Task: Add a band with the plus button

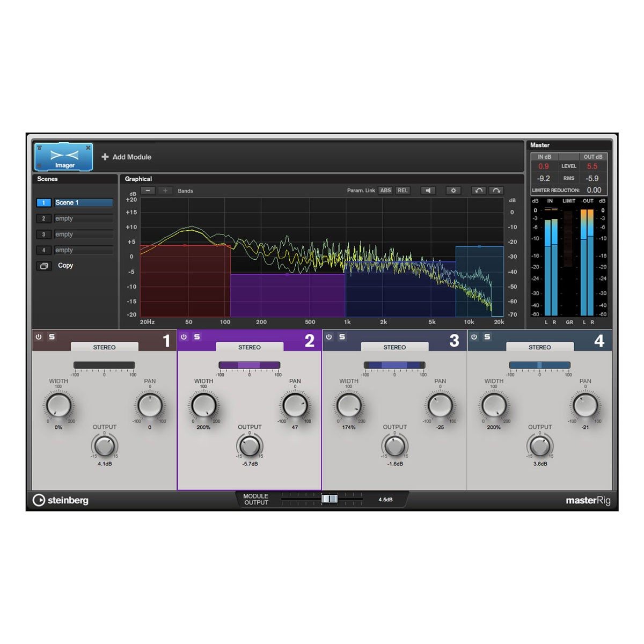Action: (165, 191)
